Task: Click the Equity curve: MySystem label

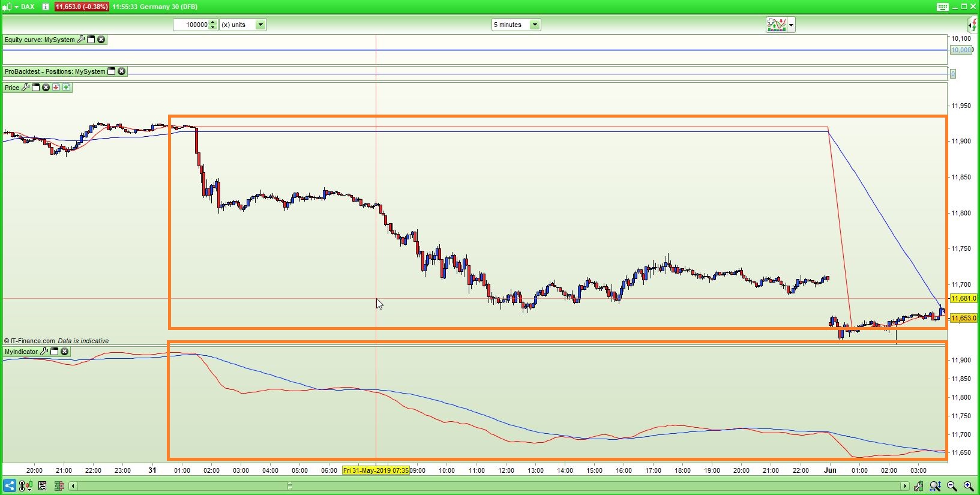Action: pyautogui.click(x=40, y=40)
